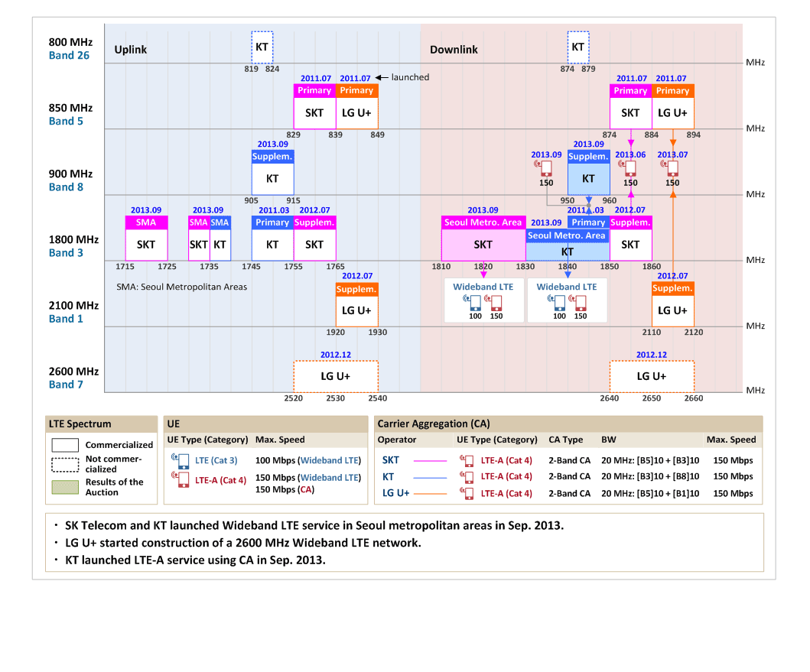Viewport: 810px width, 672px height.
Task: Select the LG U+ block at 839–849 uplink
Action: coord(357,106)
